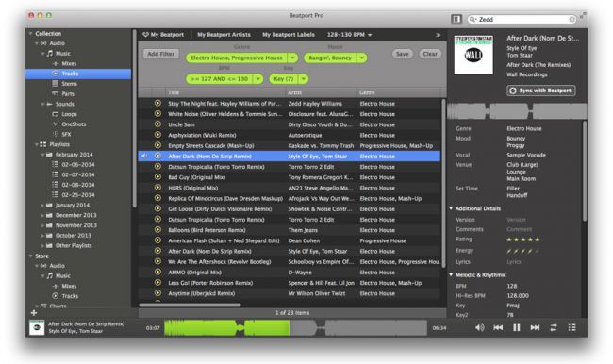
Task: Seek within the green player waveform
Action: [x=226, y=327]
